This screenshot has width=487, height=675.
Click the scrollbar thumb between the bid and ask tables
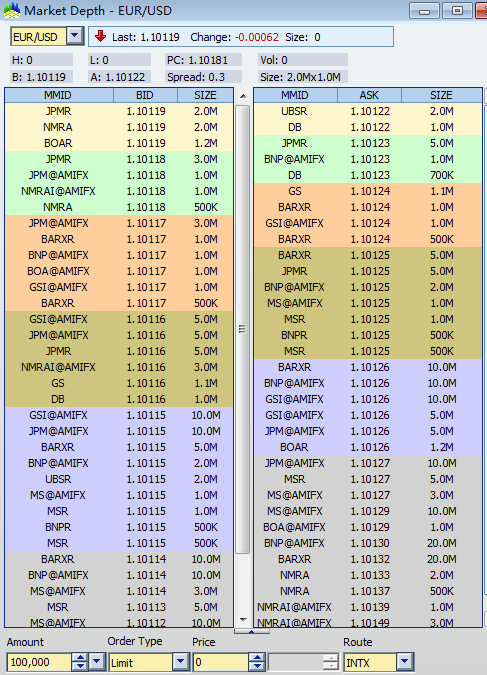[243, 330]
